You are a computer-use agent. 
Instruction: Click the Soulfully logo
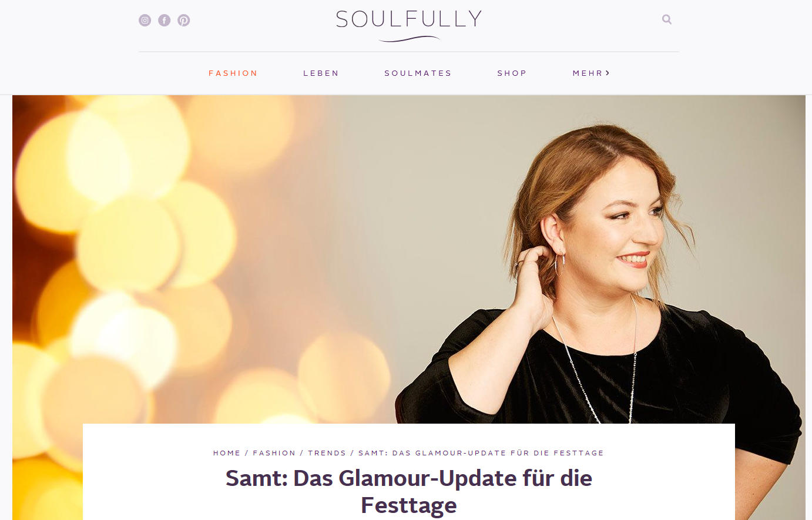pos(409,26)
